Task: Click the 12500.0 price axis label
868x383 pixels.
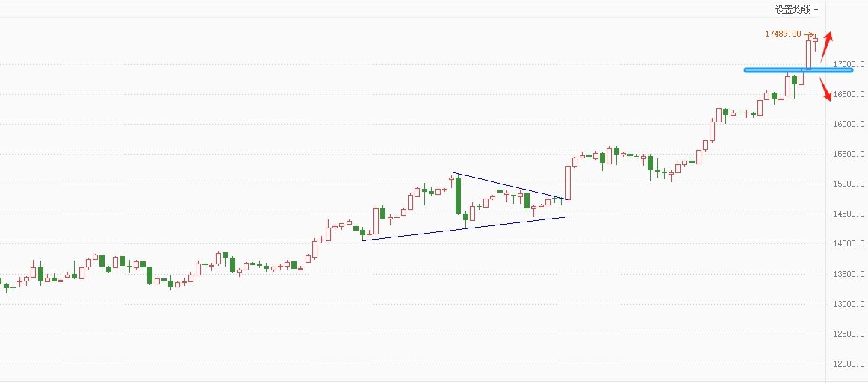Action: (851, 334)
